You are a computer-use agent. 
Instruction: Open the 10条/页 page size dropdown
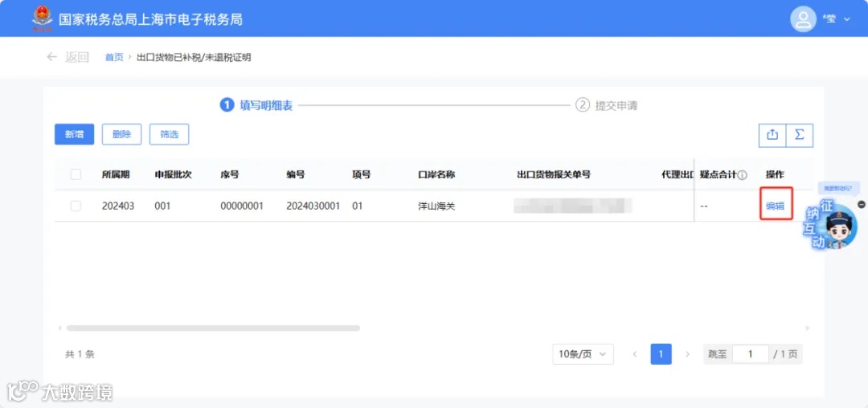tap(583, 354)
